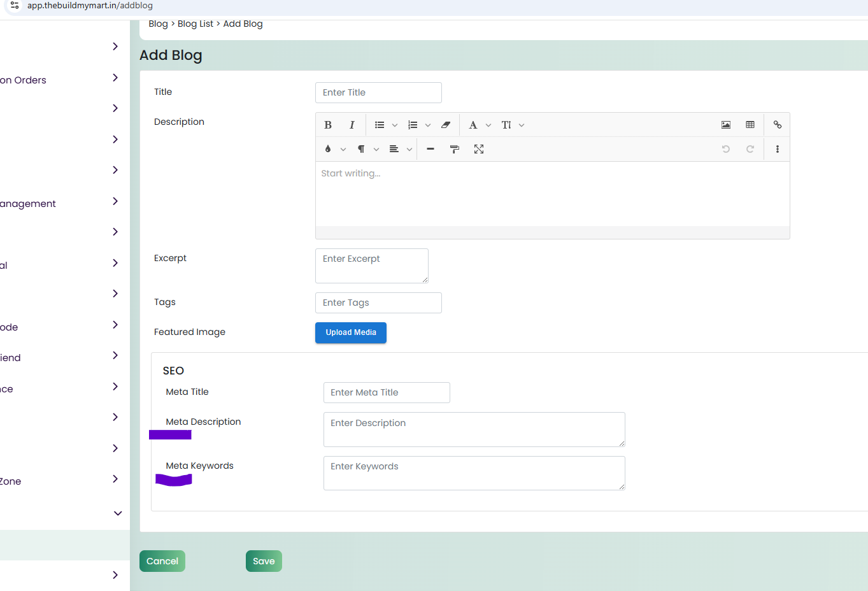Click the 'Featured Image' label
Screen dimensions: 868x591
pos(190,332)
